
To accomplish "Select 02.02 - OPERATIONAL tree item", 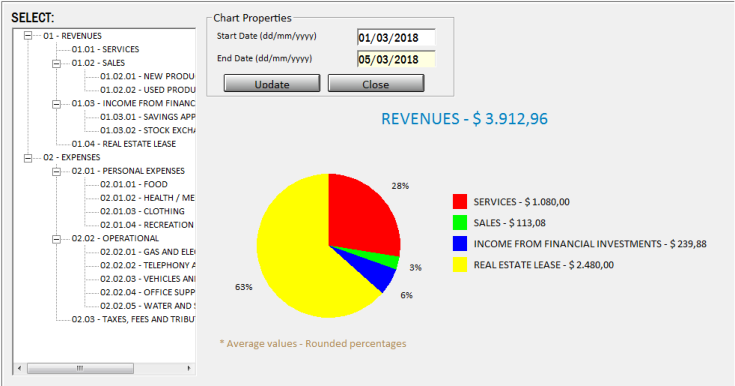I will tap(115, 238).
